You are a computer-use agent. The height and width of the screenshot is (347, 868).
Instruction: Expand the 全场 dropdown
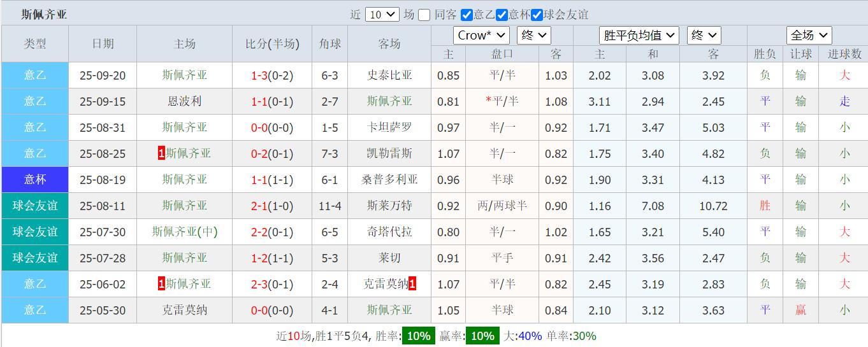coord(809,35)
